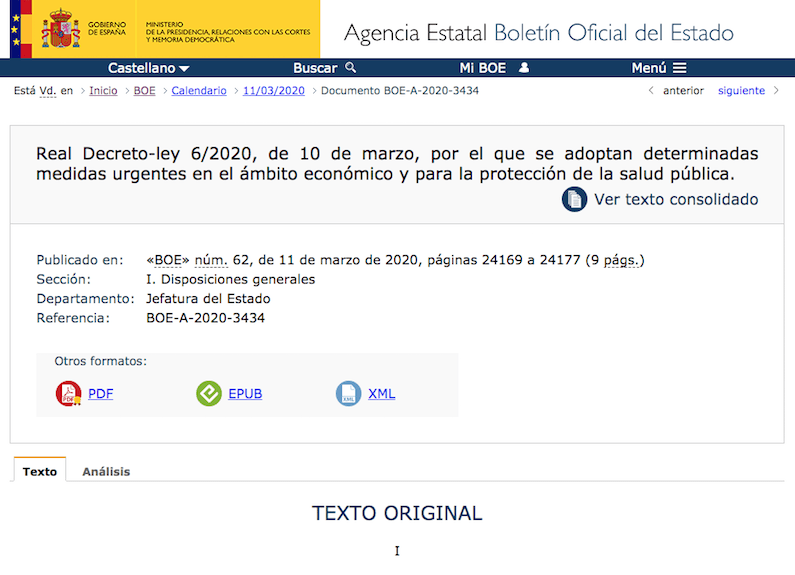
Task: Click the Gobierno de España coat of arms logo
Action: (x=60, y=28)
